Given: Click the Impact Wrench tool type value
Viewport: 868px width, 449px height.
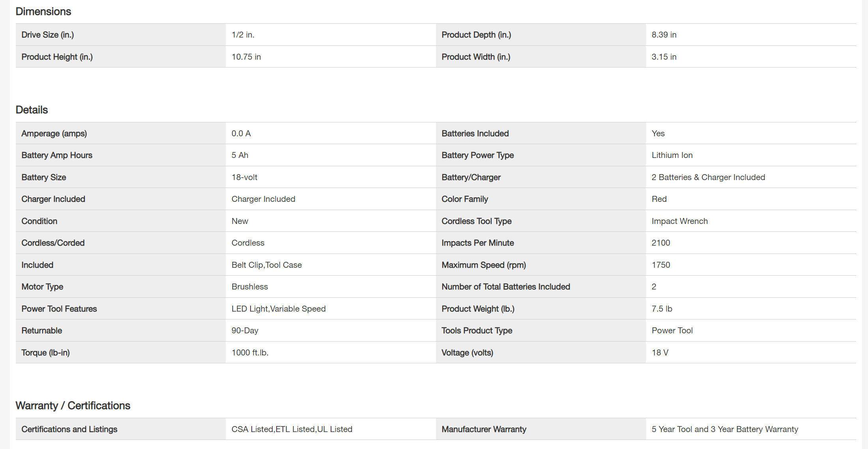Looking at the screenshot, I should [679, 221].
